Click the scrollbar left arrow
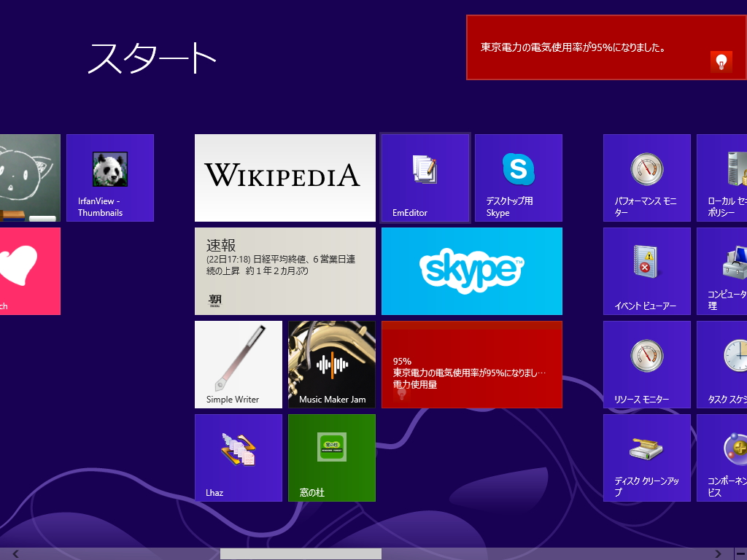 [x=16, y=554]
